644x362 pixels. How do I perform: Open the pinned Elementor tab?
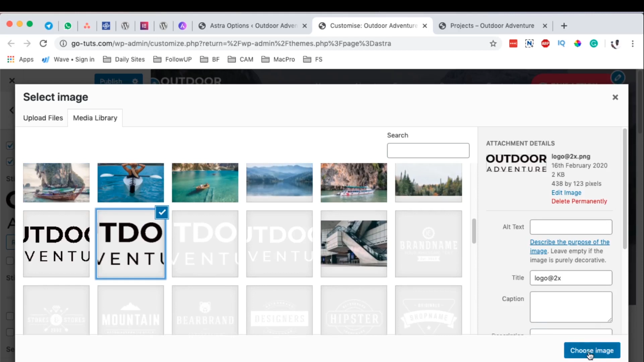[144, 26]
